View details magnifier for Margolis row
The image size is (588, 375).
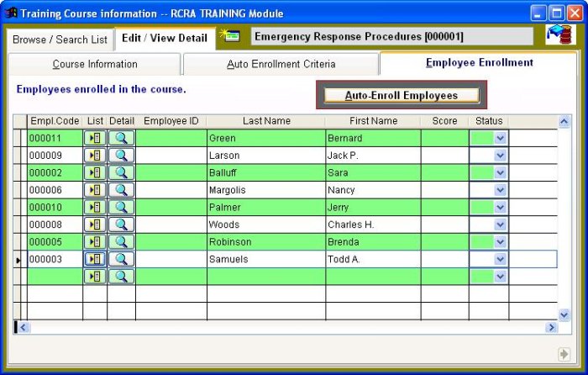(121, 190)
